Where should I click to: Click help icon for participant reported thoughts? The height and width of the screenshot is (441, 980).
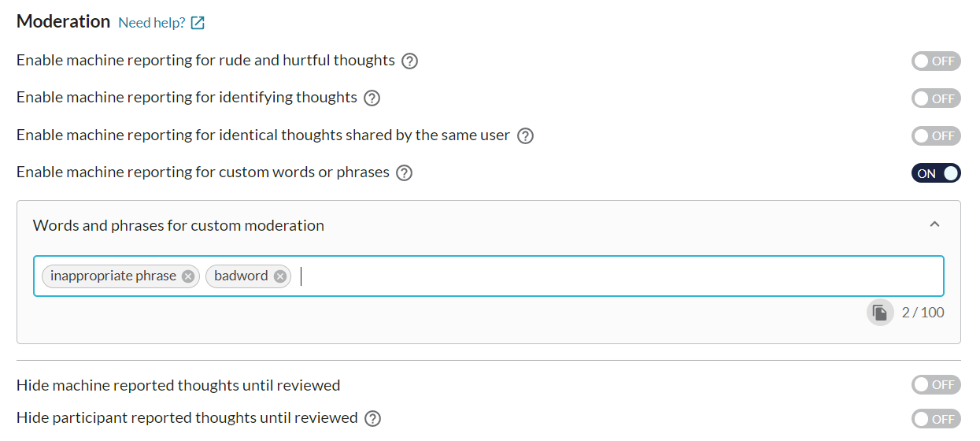pos(373,418)
